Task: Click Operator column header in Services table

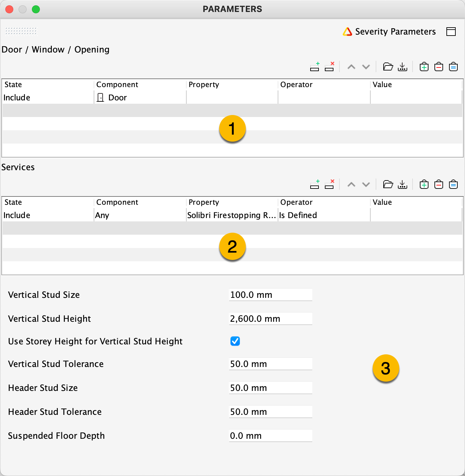Action: tap(324, 202)
